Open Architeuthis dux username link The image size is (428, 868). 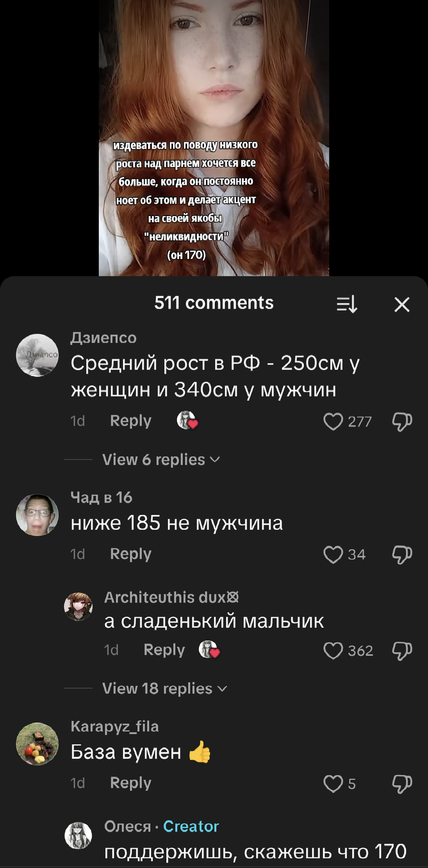click(171, 597)
